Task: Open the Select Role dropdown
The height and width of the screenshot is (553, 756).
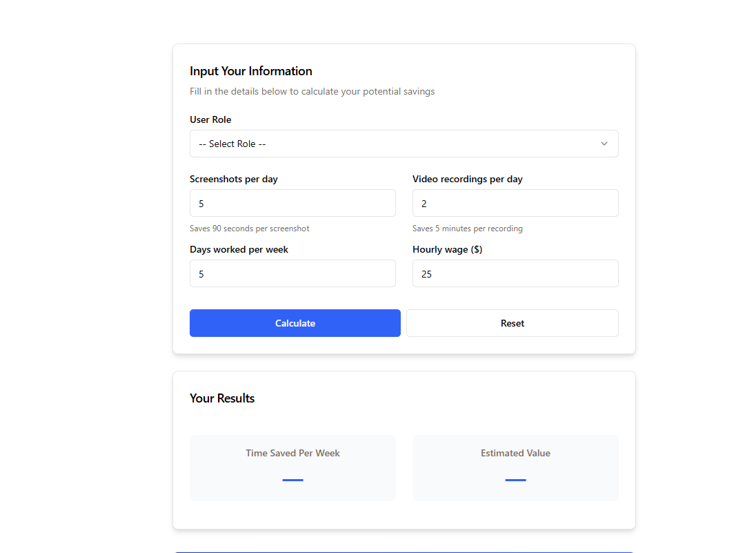Action: [x=404, y=144]
